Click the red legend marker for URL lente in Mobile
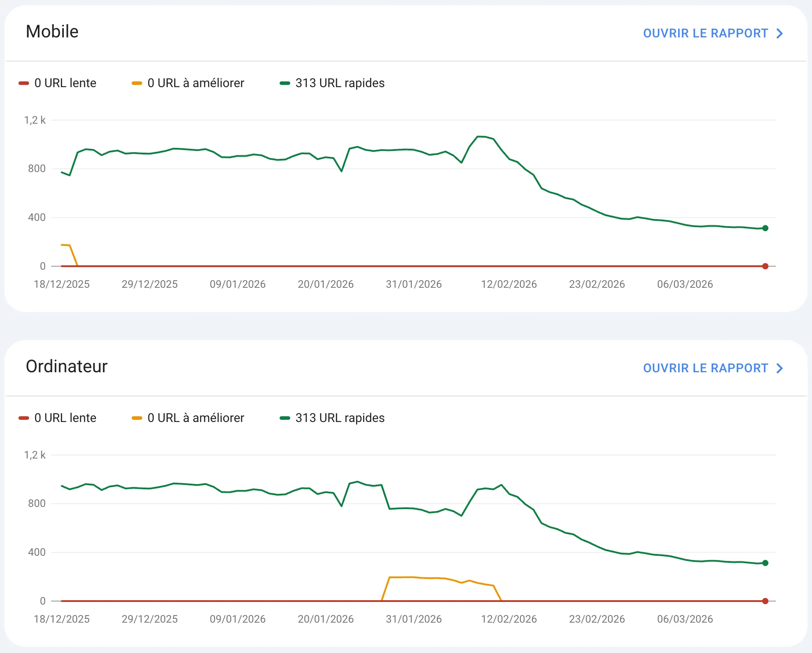The width and height of the screenshot is (812, 653). pos(24,82)
